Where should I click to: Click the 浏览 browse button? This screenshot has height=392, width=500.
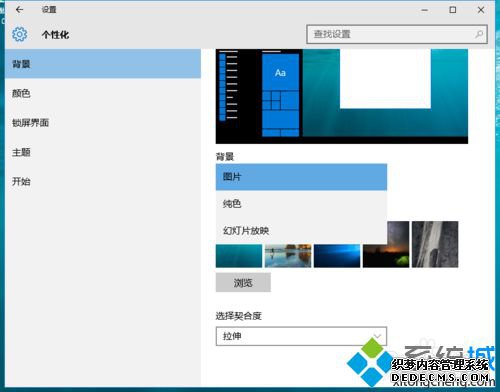coord(243,282)
